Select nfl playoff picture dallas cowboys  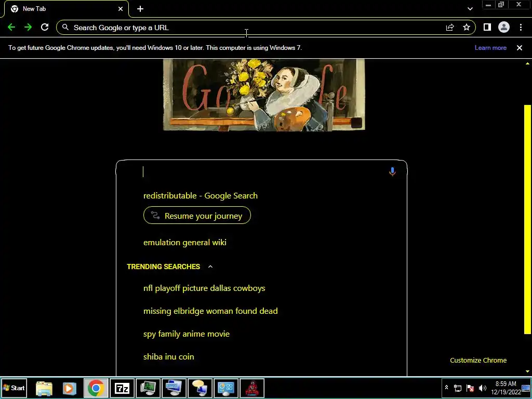tap(204, 288)
